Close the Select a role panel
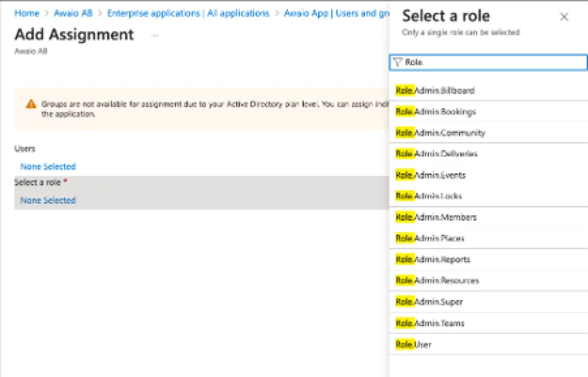This screenshot has width=588, height=377. coord(564,17)
